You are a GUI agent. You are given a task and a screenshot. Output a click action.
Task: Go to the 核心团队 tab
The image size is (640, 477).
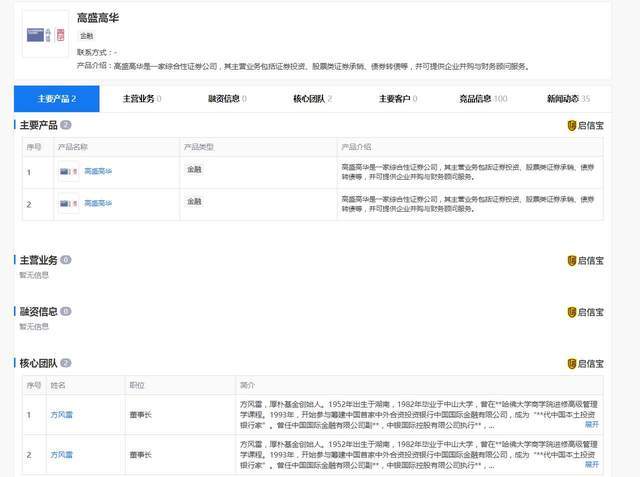point(313,99)
